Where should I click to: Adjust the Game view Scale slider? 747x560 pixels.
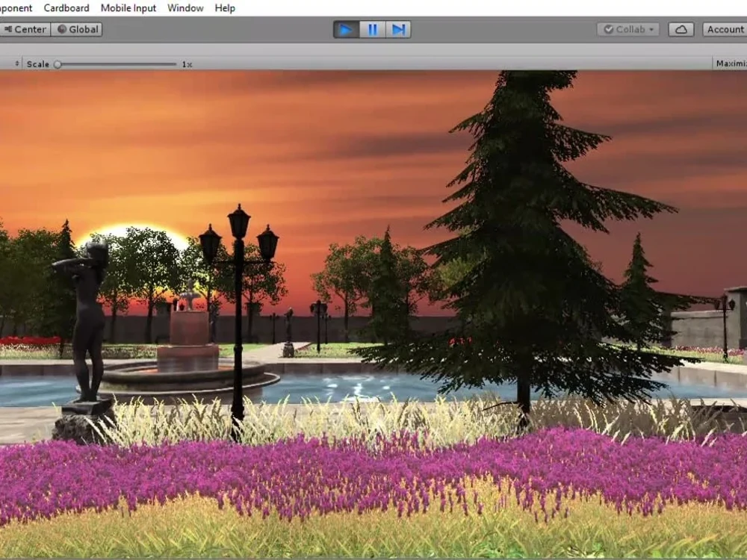[116, 64]
